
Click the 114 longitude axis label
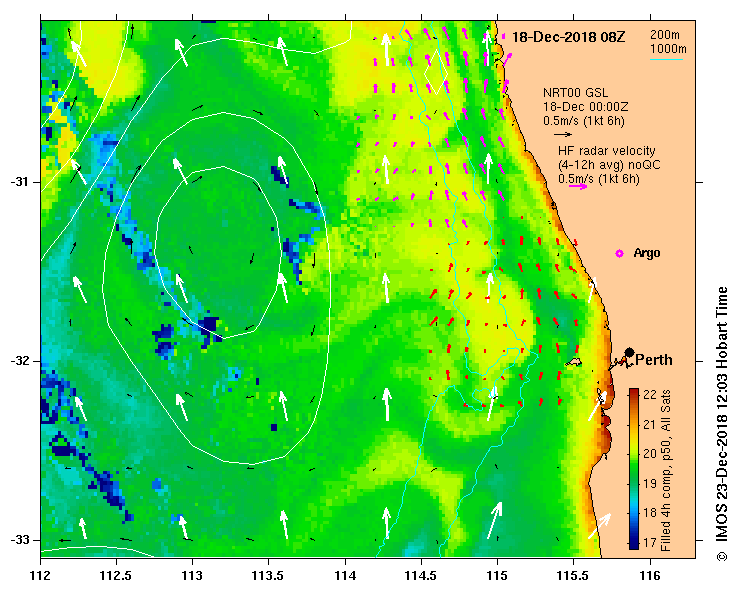tap(345, 576)
